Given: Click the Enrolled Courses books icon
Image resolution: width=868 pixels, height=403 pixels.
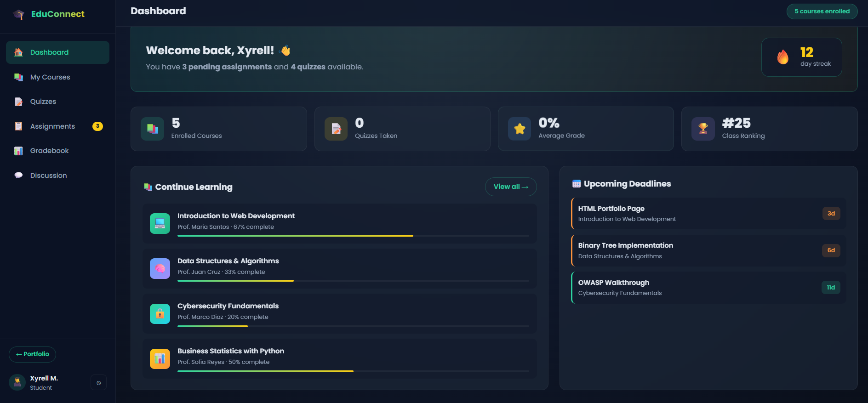Looking at the screenshot, I should point(153,129).
